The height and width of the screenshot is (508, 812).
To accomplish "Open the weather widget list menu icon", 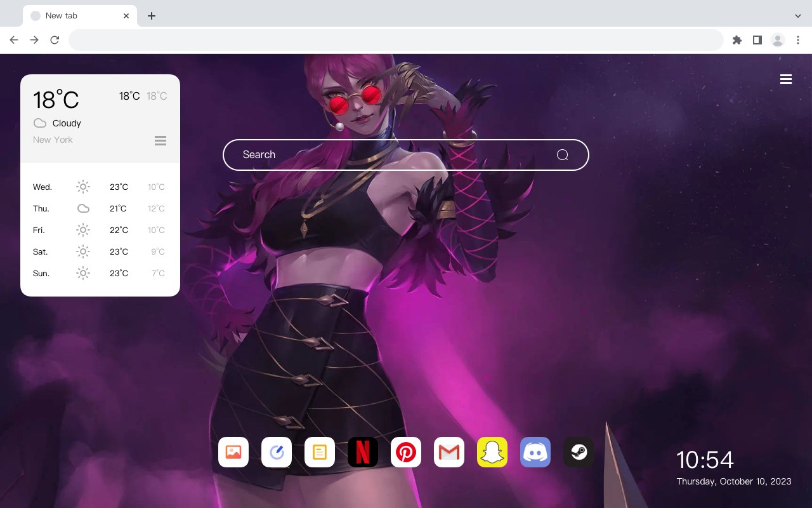I will pos(160,140).
